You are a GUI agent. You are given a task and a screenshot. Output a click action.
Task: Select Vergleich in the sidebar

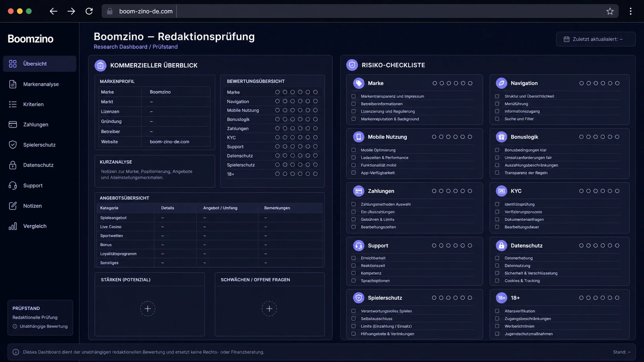coord(40,226)
